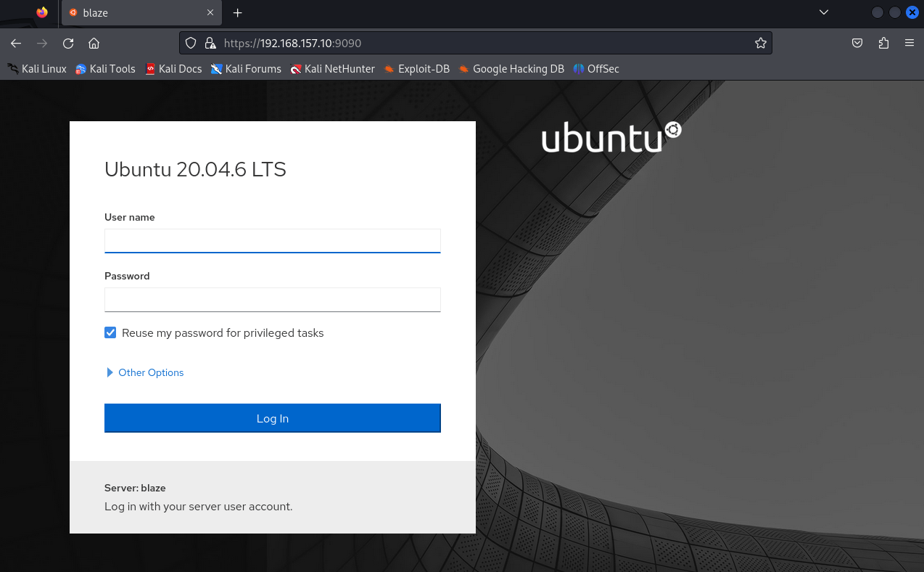Go back to the previous page
The width and height of the screenshot is (924, 572).
pyautogui.click(x=16, y=43)
